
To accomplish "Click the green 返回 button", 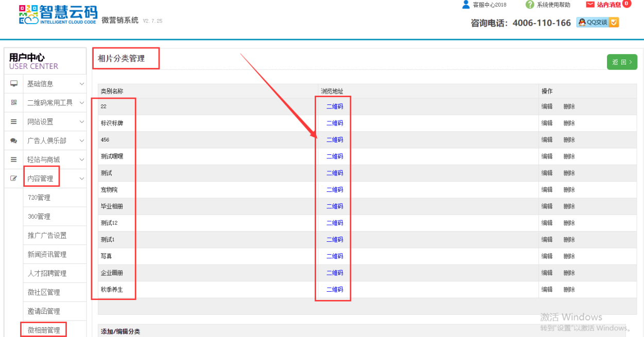I will [x=622, y=62].
